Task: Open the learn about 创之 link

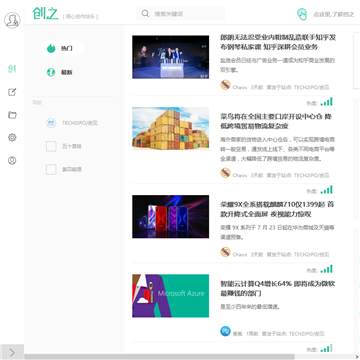Action: pyautogui.click(x=334, y=14)
